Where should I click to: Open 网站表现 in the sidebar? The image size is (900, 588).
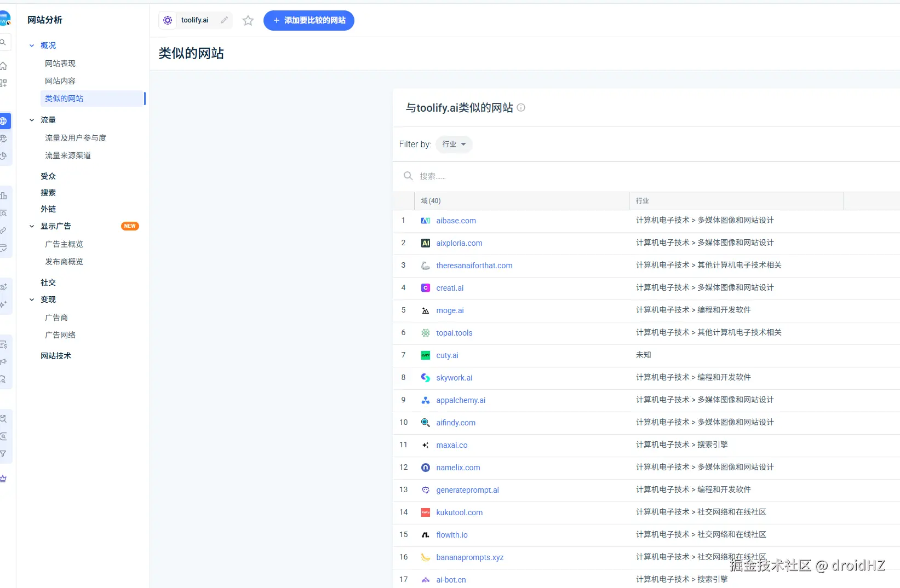[60, 64]
